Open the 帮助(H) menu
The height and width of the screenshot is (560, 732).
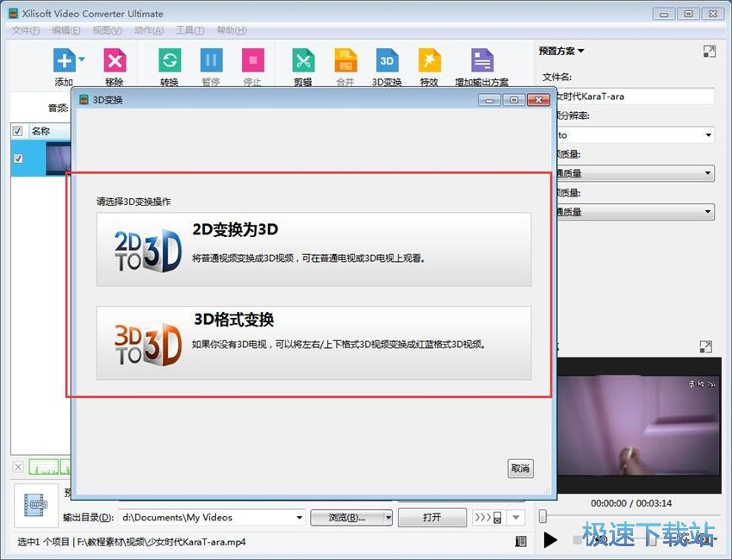pyautogui.click(x=232, y=30)
